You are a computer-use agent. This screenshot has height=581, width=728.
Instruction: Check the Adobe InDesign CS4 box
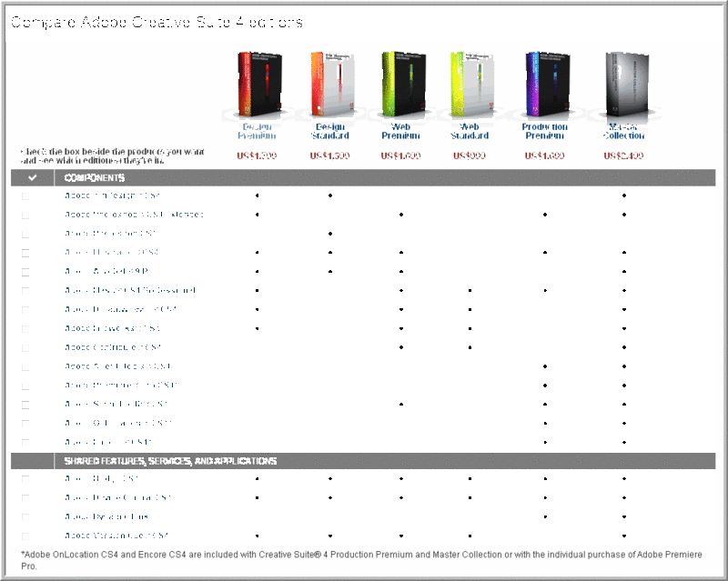(25, 196)
